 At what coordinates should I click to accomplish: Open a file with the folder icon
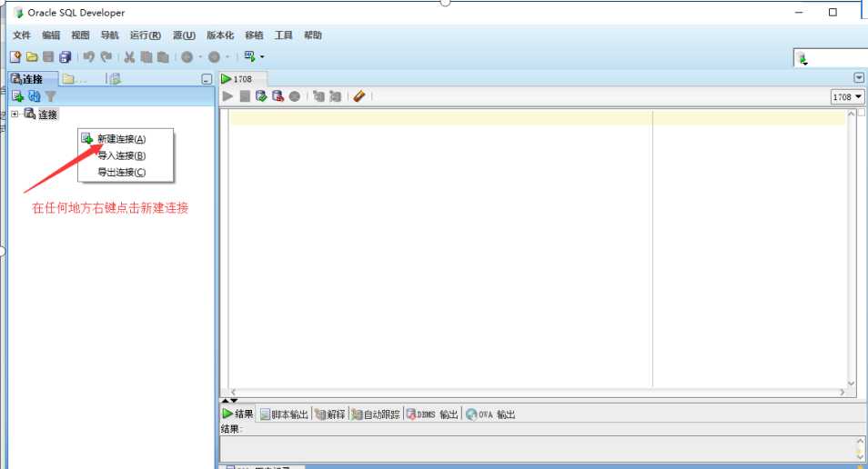coord(32,56)
